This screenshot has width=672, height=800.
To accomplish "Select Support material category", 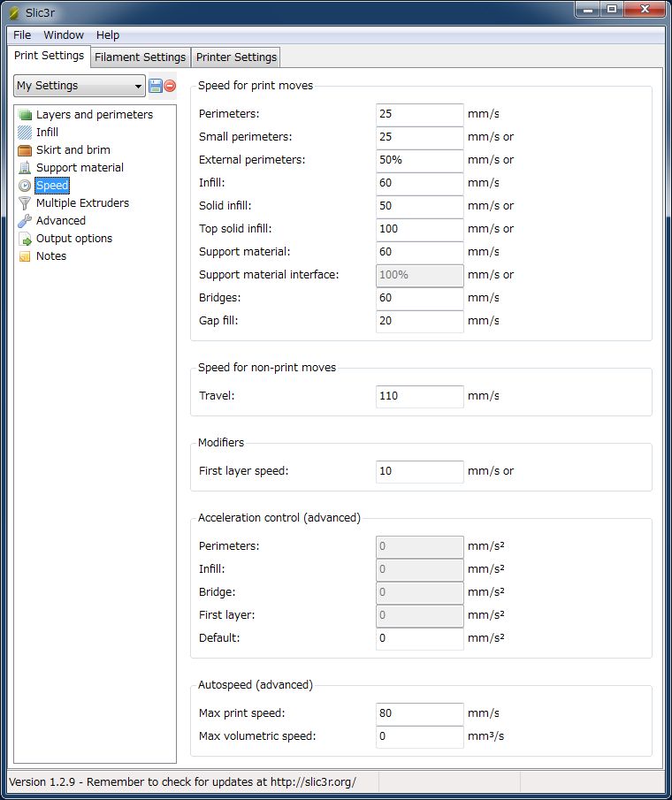I will coord(80,168).
